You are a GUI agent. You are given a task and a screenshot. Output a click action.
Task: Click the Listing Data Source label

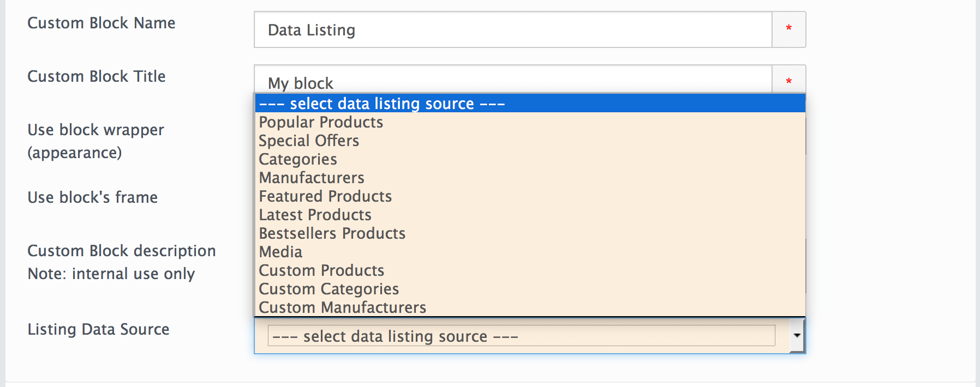(99, 329)
